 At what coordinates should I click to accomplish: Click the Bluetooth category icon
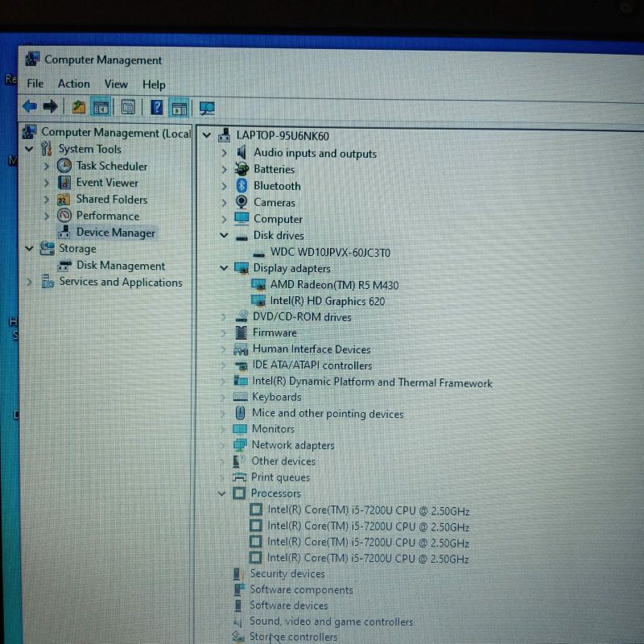coord(241,186)
